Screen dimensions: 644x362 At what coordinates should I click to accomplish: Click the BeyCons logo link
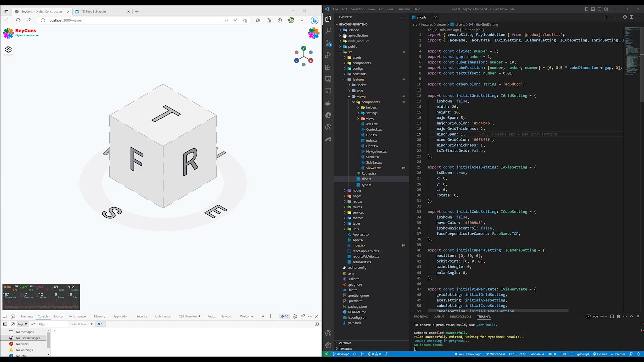tap(21, 33)
